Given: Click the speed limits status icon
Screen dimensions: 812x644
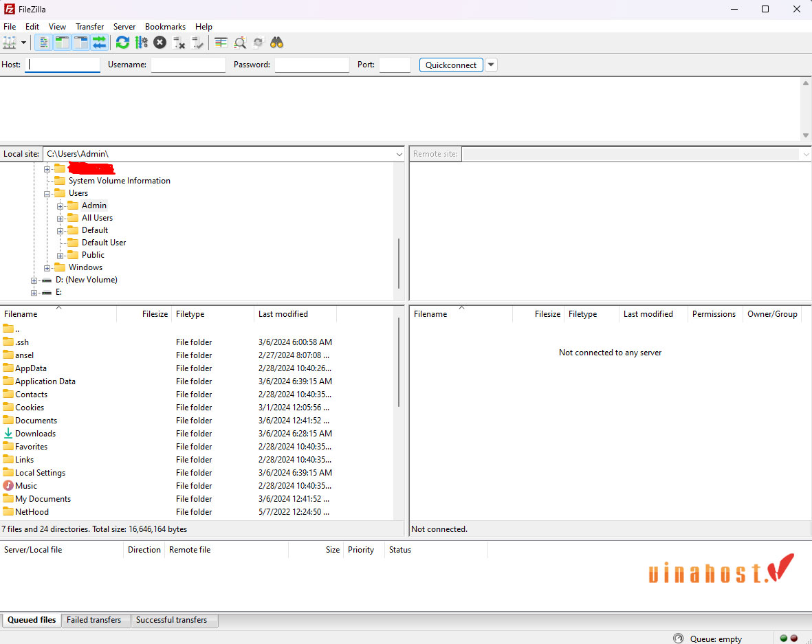Looking at the screenshot, I should (679, 639).
